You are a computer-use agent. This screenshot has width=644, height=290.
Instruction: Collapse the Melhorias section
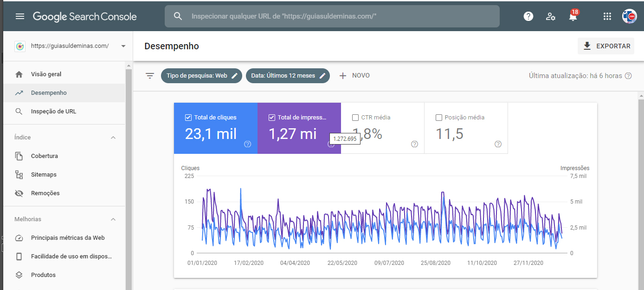click(x=113, y=219)
